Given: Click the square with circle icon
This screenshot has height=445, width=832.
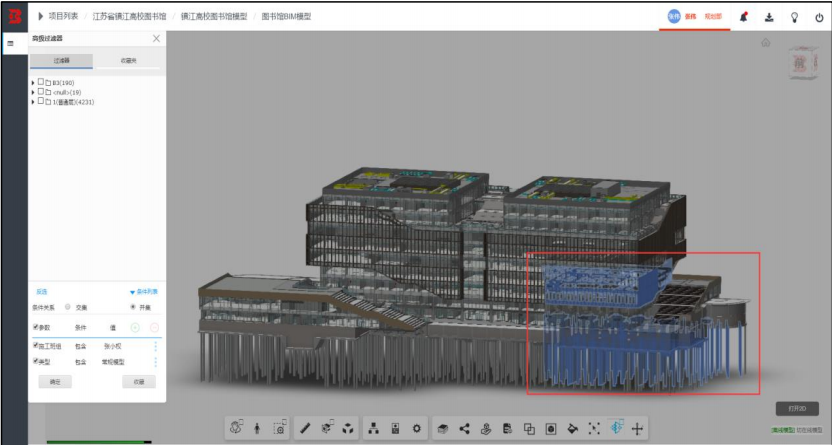Looking at the screenshot, I should (551, 429).
